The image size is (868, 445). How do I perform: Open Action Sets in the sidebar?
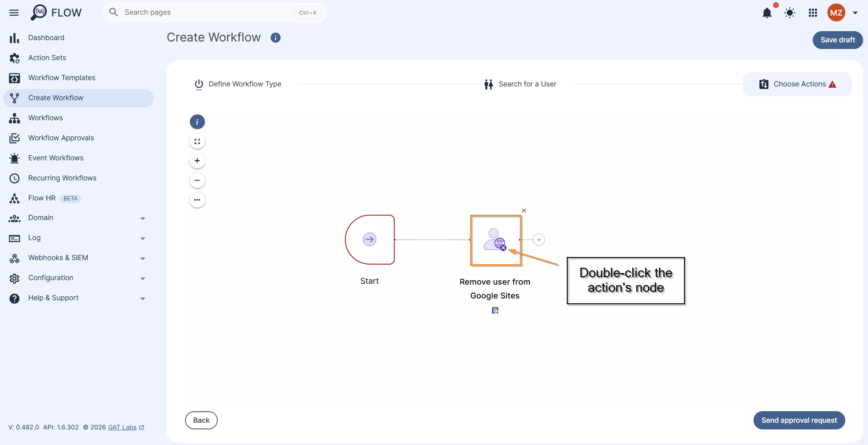78,58
